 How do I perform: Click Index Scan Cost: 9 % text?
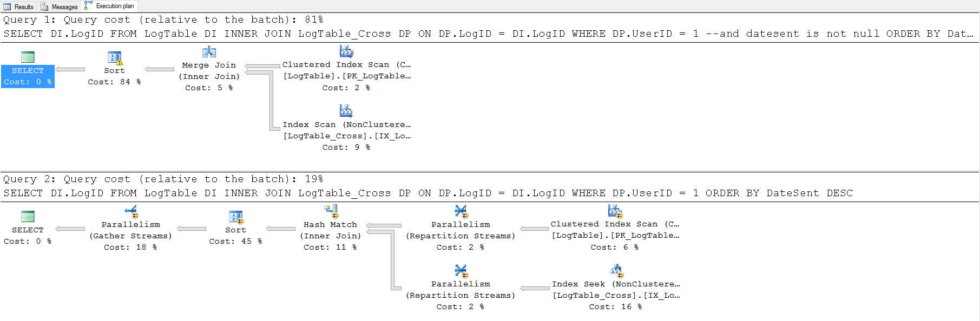pos(346,148)
